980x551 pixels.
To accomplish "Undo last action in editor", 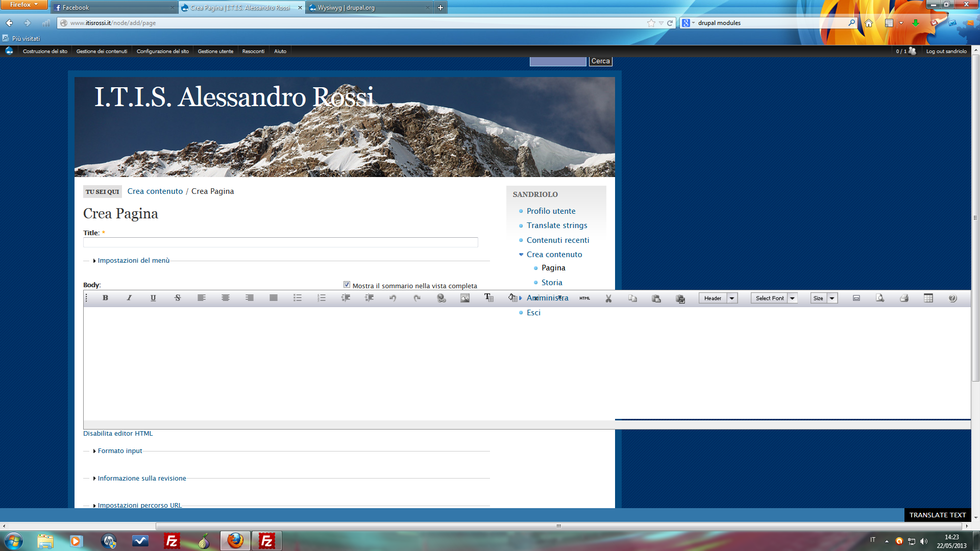I will tap(393, 298).
